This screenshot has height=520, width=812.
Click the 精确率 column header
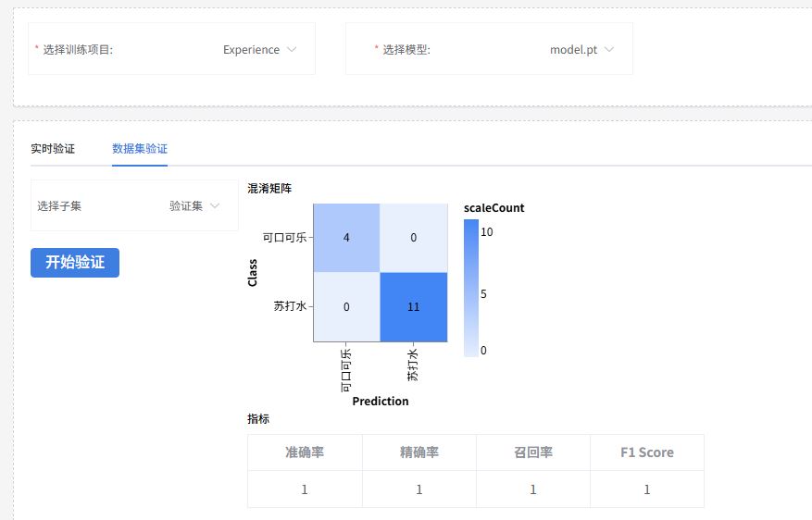(418, 452)
